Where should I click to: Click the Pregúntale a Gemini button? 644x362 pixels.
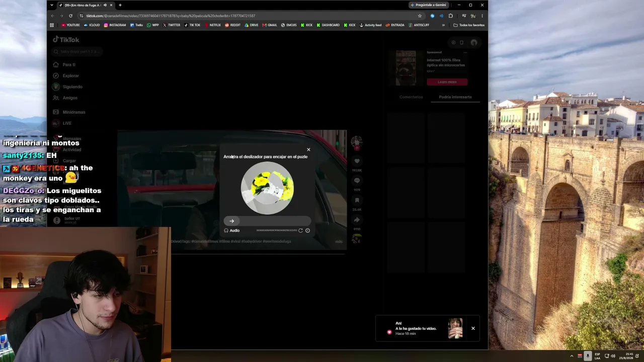[428, 5]
